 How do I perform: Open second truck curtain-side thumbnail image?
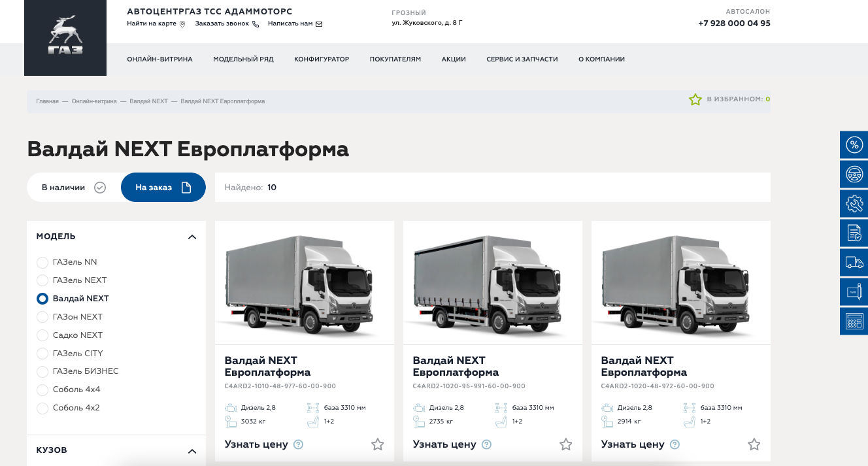pos(493,283)
